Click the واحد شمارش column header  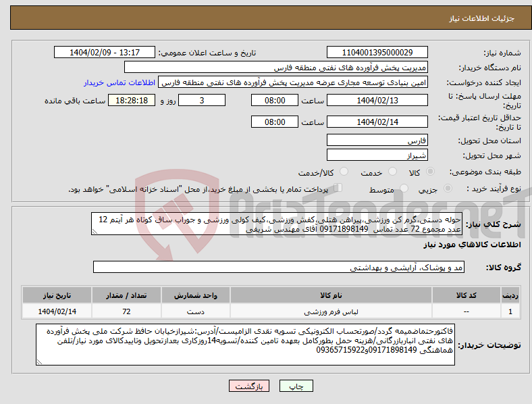tap(196, 295)
